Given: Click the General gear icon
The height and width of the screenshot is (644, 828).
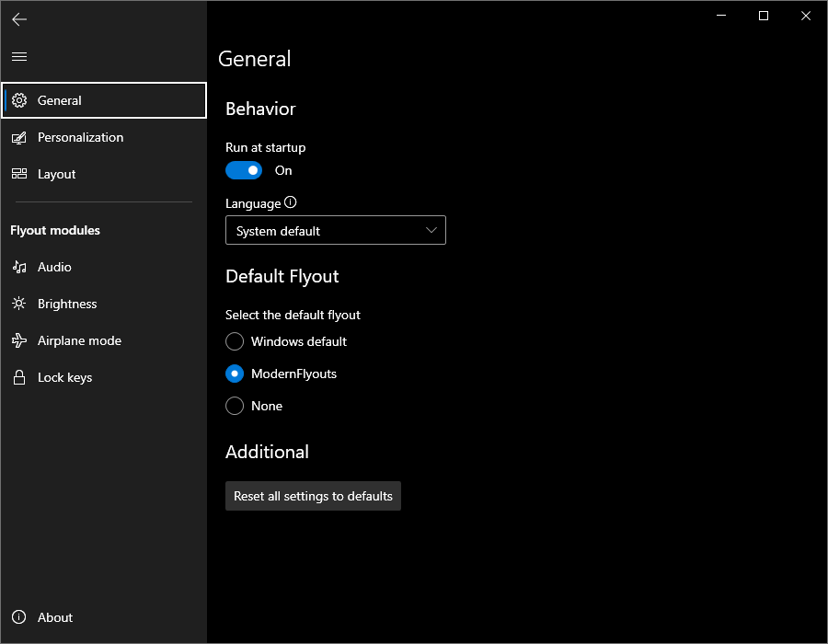Looking at the screenshot, I should (19, 100).
